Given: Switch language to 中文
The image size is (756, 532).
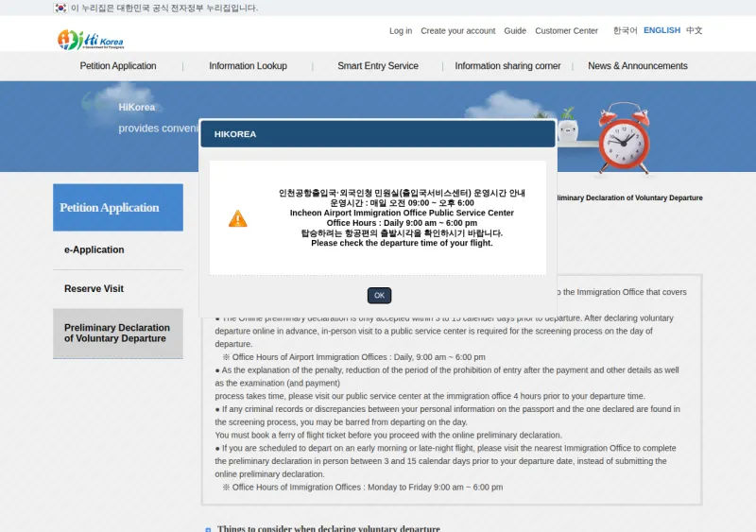Looking at the screenshot, I should pyautogui.click(x=695, y=30).
